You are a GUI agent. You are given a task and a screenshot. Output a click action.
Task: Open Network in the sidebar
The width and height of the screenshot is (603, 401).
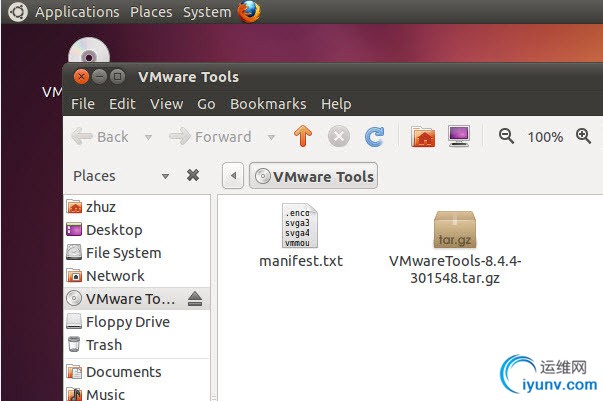(x=137, y=276)
